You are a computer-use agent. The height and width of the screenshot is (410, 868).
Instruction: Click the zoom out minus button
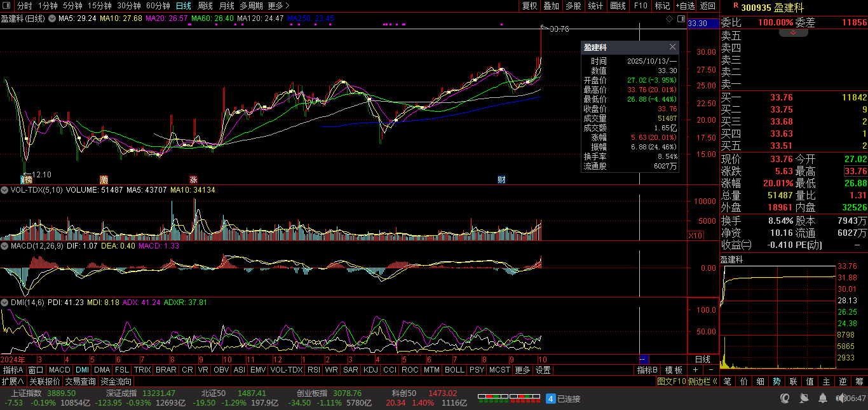(710, 370)
